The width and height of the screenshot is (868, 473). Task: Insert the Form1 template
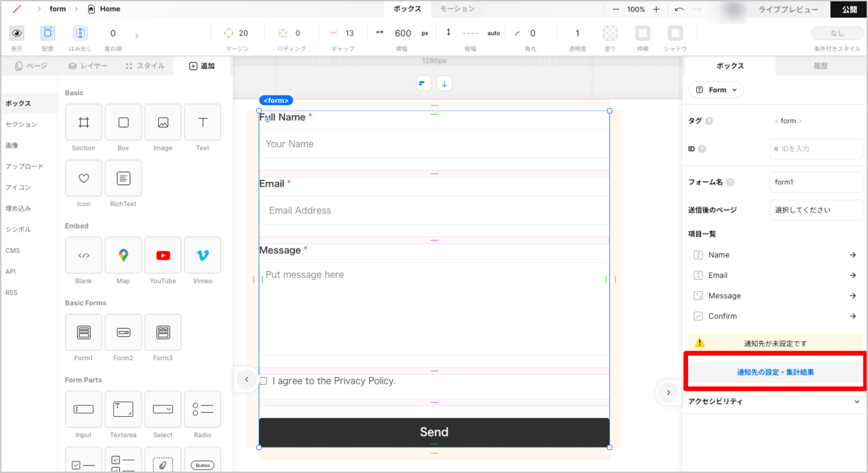click(84, 332)
